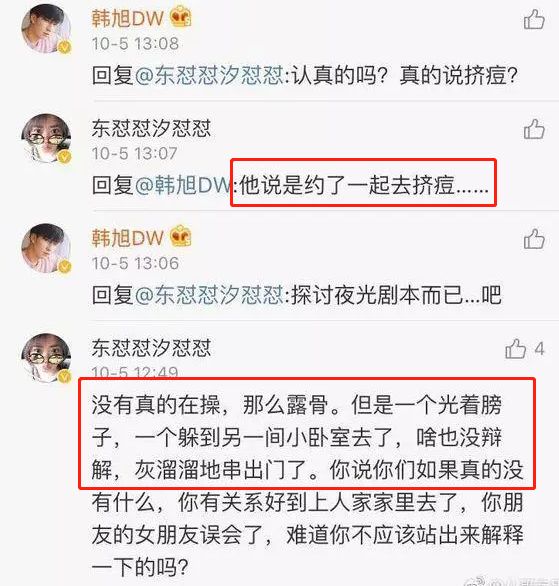Click the like count number 4
The image size is (559, 586).
coord(539,349)
